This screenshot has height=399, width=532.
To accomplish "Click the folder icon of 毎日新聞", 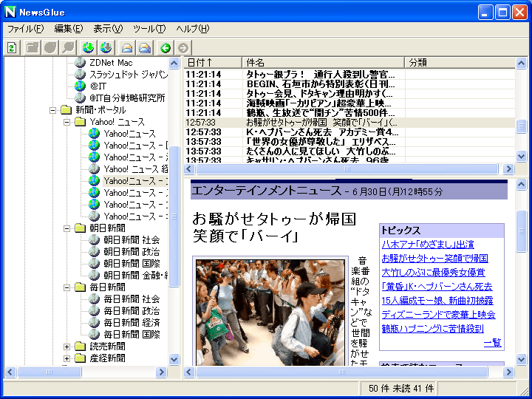I will point(80,287).
